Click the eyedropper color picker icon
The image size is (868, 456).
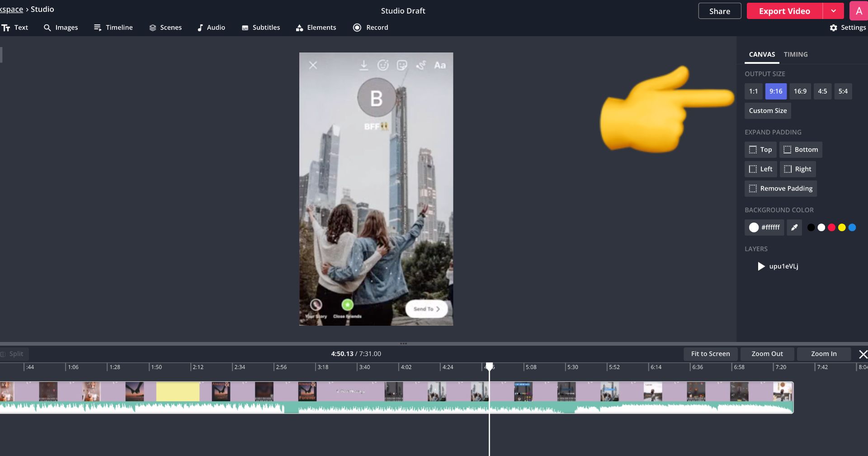coord(794,228)
